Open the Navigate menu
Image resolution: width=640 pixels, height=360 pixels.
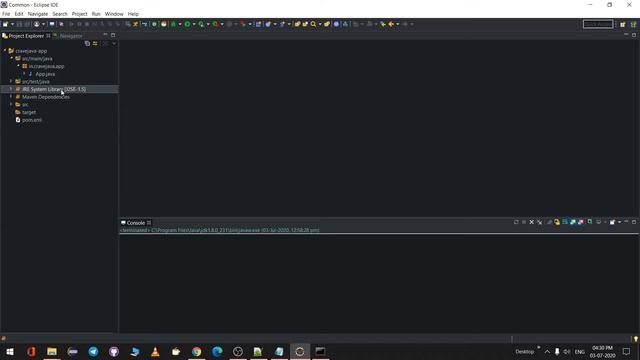click(x=38, y=14)
